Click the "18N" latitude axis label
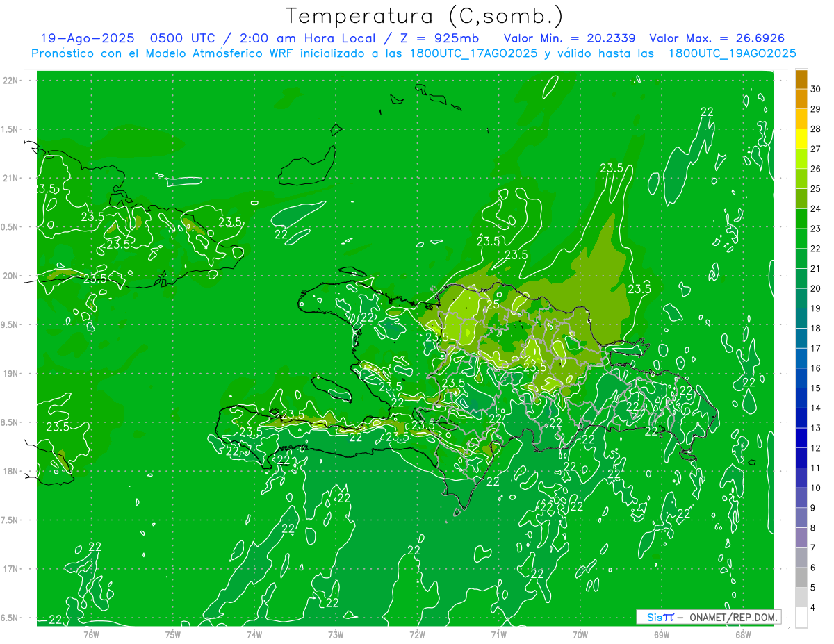This screenshot has height=644, width=834. point(12,471)
